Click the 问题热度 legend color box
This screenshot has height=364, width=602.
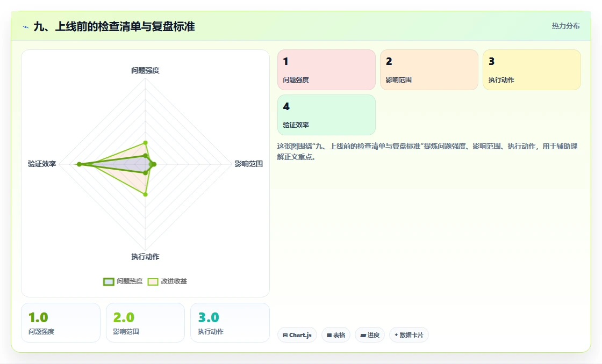109,282
